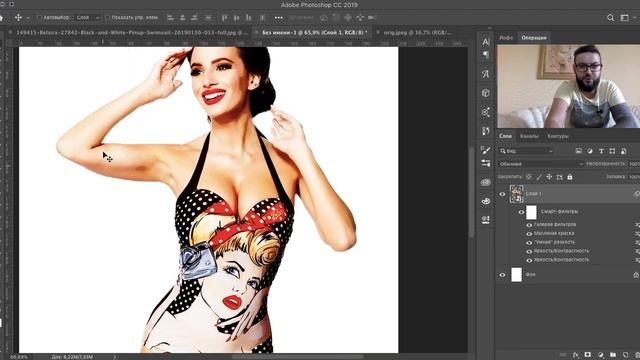The height and width of the screenshot is (360, 640).
Task: Open the three-dots more options in options bar
Action: [279, 18]
